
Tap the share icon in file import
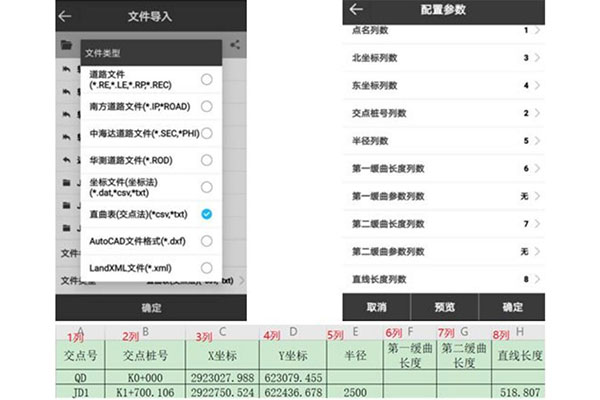click(x=235, y=44)
